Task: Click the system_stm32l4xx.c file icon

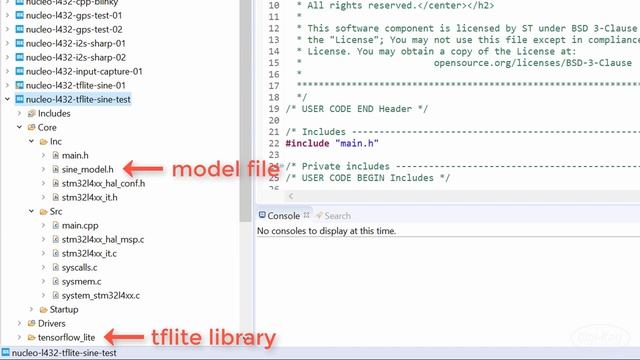Action: tap(56, 296)
